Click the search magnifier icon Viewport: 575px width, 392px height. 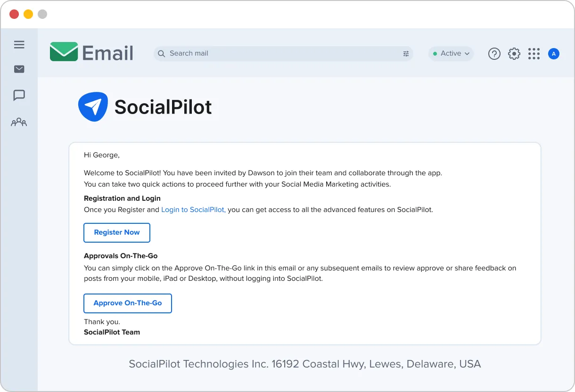point(161,54)
